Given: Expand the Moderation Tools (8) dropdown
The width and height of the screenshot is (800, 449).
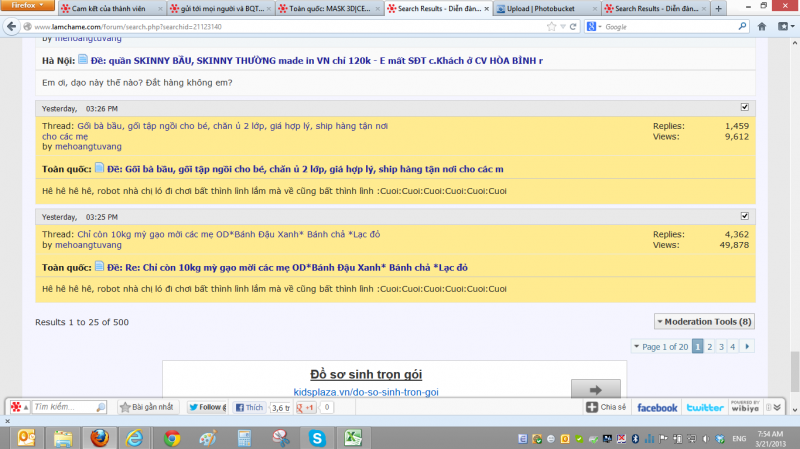Looking at the screenshot, I should click(x=705, y=321).
